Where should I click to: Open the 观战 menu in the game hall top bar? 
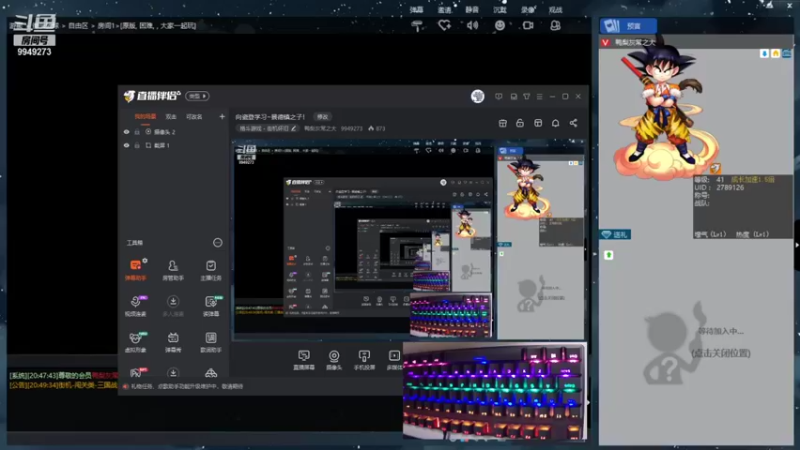click(555, 10)
